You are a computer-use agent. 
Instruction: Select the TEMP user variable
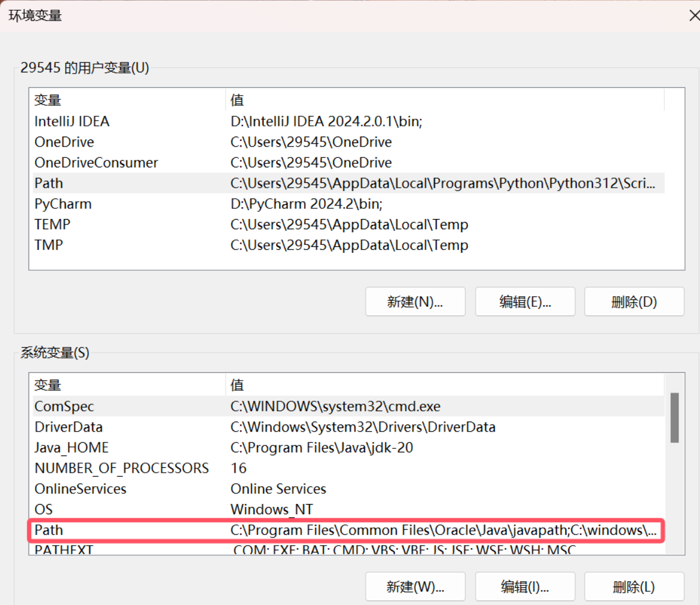[x=52, y=224]
